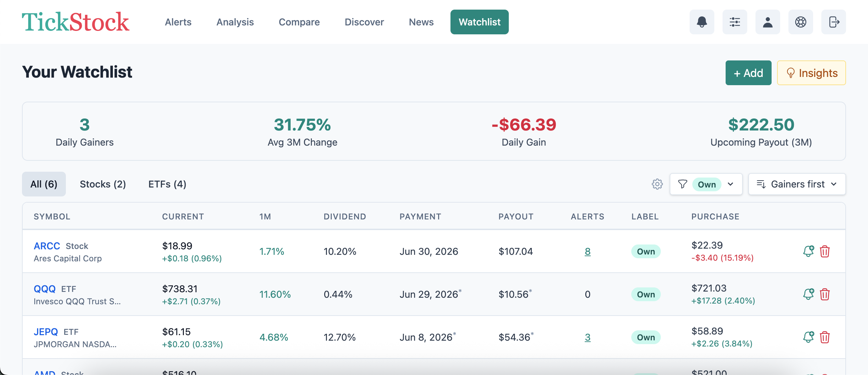Image resolution: width=868 pixels, height=375 pixels.
Task: Click the help lifebuoy icon
Action: [800, 22]
